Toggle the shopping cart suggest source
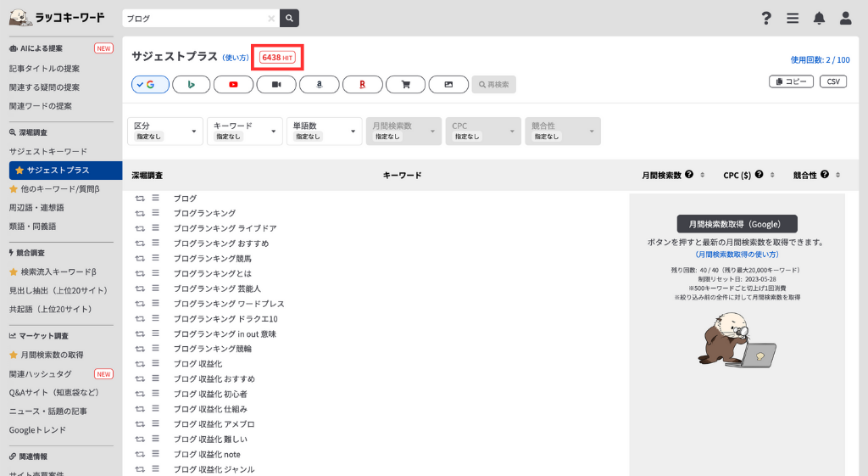Screen dimensions: 868x476 pyautogui.click(x=405, y=84)
